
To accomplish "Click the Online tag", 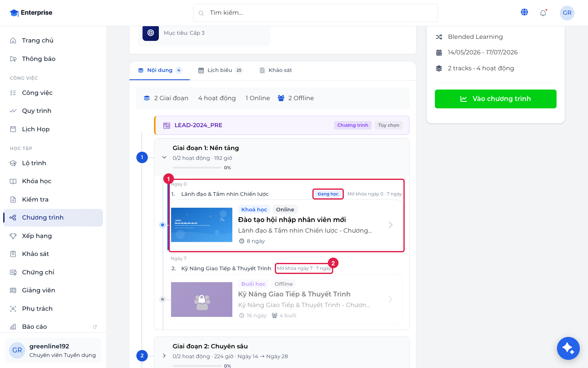I will click(285, 209).
